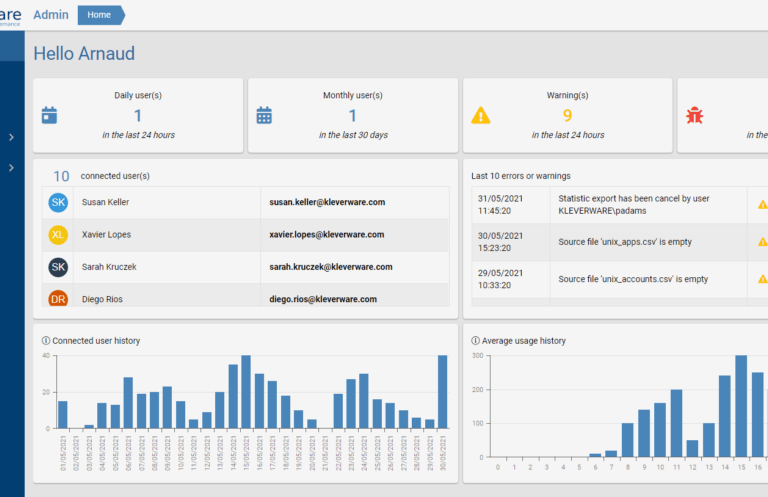Click the name Xavier Lopes
This screenshot has width=768, height=497.
pos(106,235)
